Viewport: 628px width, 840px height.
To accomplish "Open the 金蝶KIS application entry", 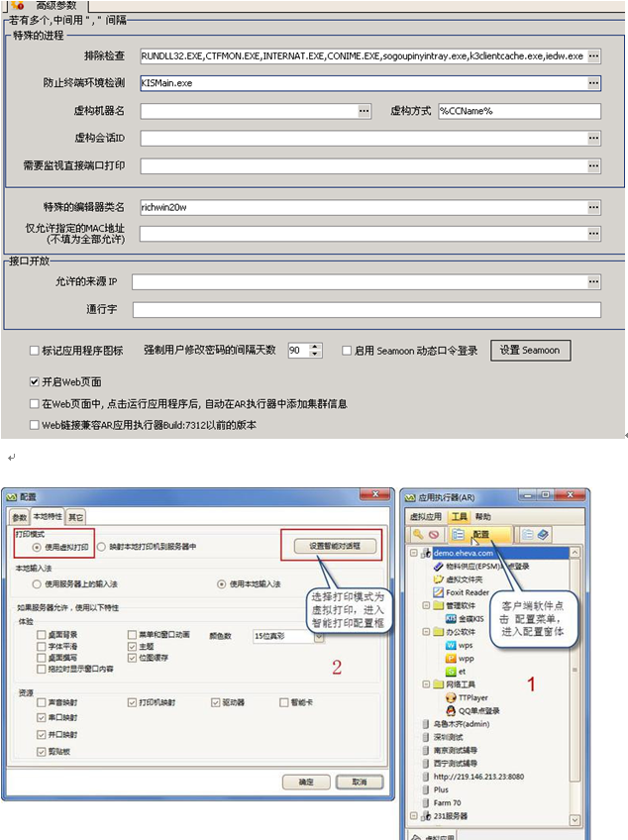I will [465, 619].
